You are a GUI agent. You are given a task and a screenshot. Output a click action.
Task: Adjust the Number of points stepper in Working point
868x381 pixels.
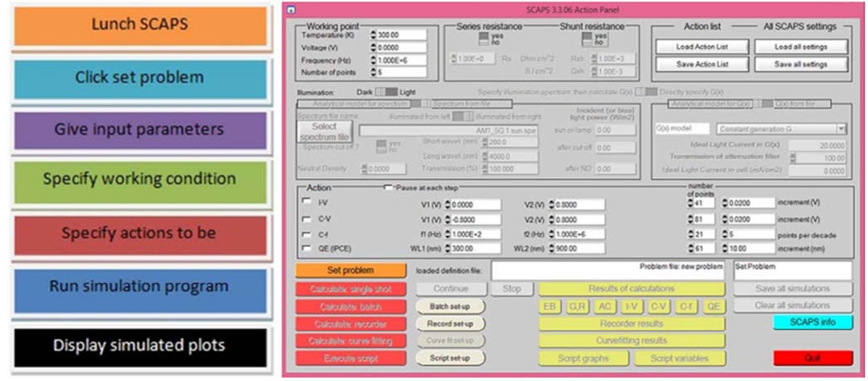pos(373,72)
